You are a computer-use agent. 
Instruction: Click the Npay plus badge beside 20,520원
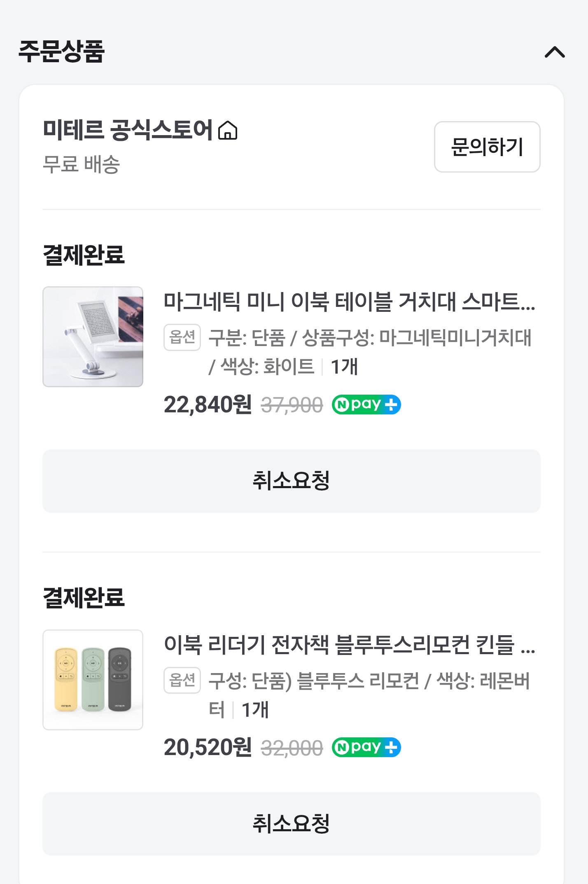[x=366, y=747]
